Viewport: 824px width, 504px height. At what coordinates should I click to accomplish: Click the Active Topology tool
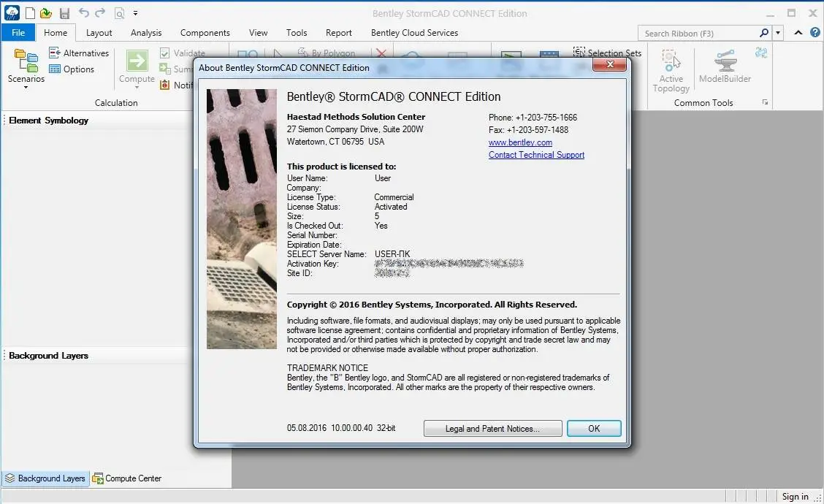coord(671,71)
